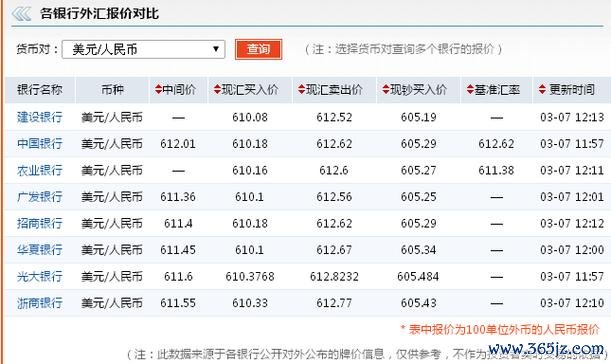Image resolution: width=611 pixels, height=364 pixels.
Task: Select 招商银行 中间价 value 611.4
Action: [178, 224]
